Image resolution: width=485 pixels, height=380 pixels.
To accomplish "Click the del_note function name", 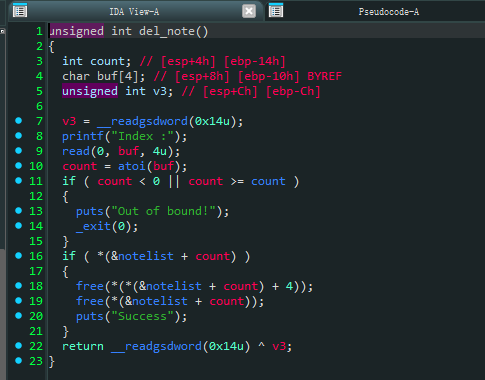I will click(167, 31).
